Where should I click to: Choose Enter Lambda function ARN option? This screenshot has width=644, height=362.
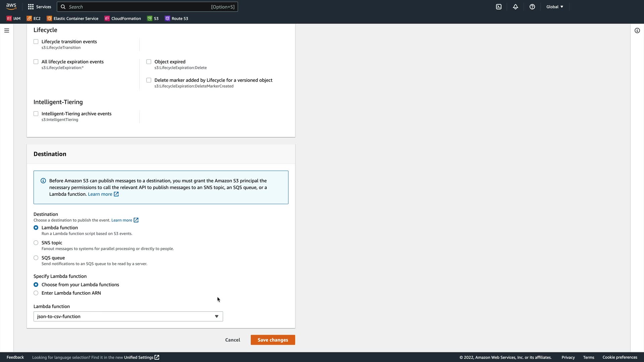(36, 293)
